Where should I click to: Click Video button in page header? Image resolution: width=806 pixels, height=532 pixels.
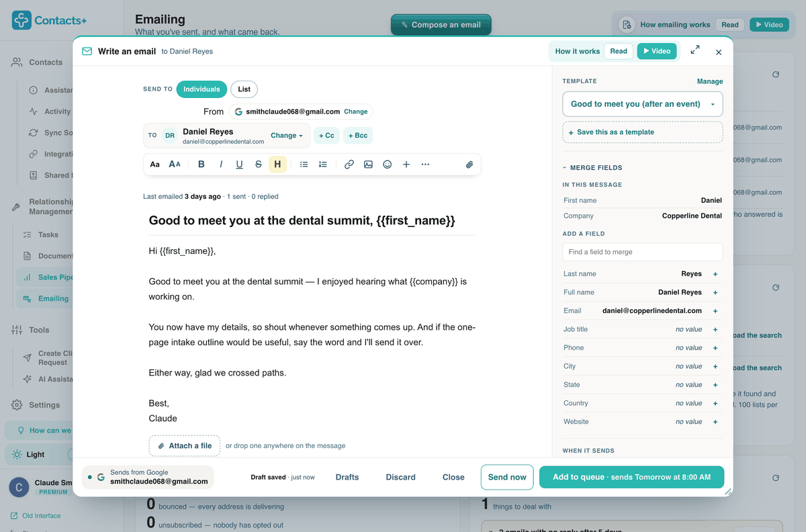769,25
